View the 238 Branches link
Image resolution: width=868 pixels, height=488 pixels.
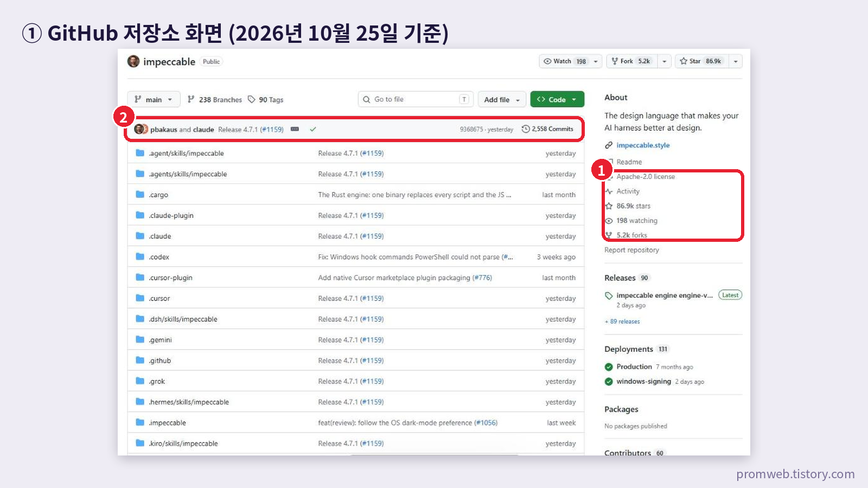pyautogui.click(x=215, y=100)
